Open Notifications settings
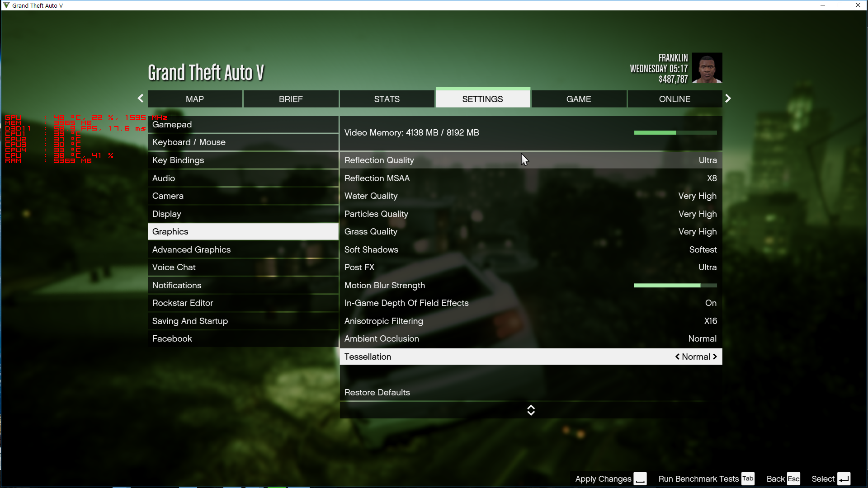 point(243,285)
